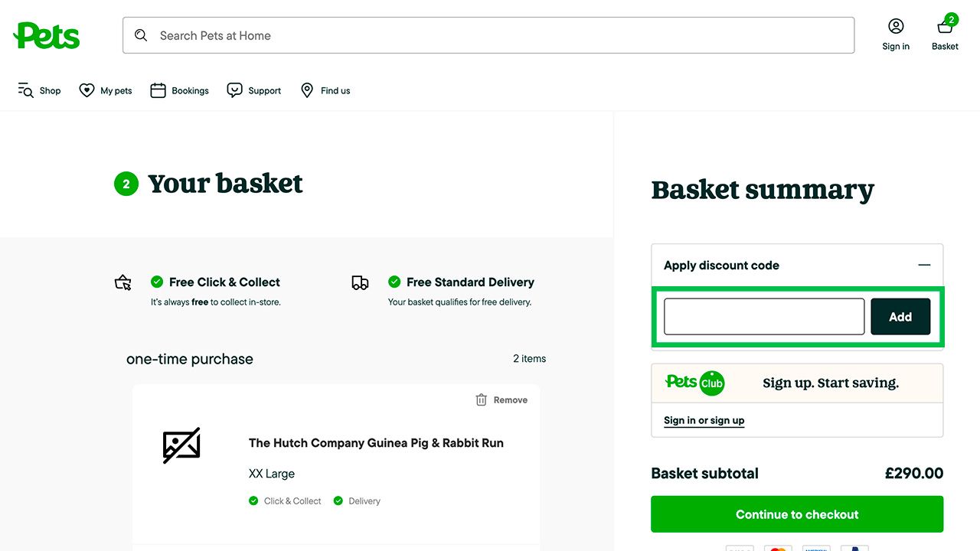Click the Click & Collect basket icon
The height and width of the screenshot is (551, 980).
tap(123, 282)
